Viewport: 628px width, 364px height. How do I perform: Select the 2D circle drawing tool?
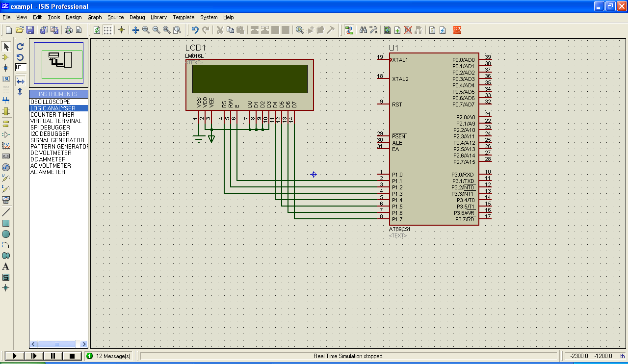tap(6, 234)
